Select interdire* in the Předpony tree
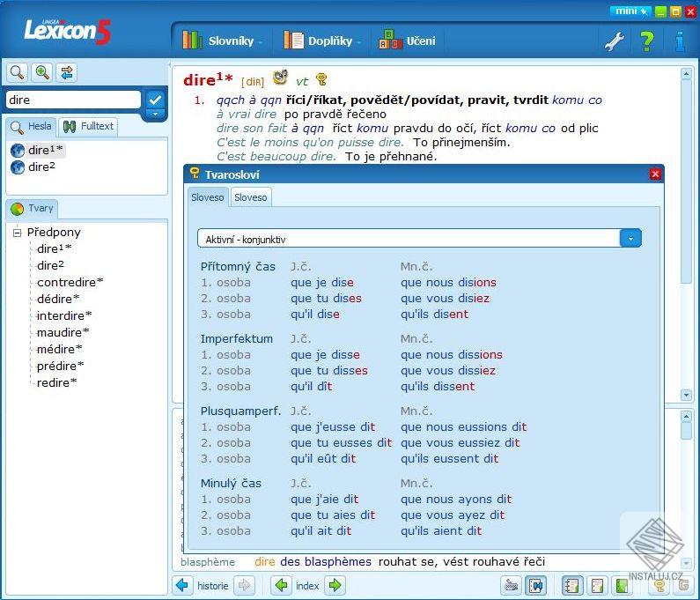This screenshot has width=700, height=600. pos(64,316)
